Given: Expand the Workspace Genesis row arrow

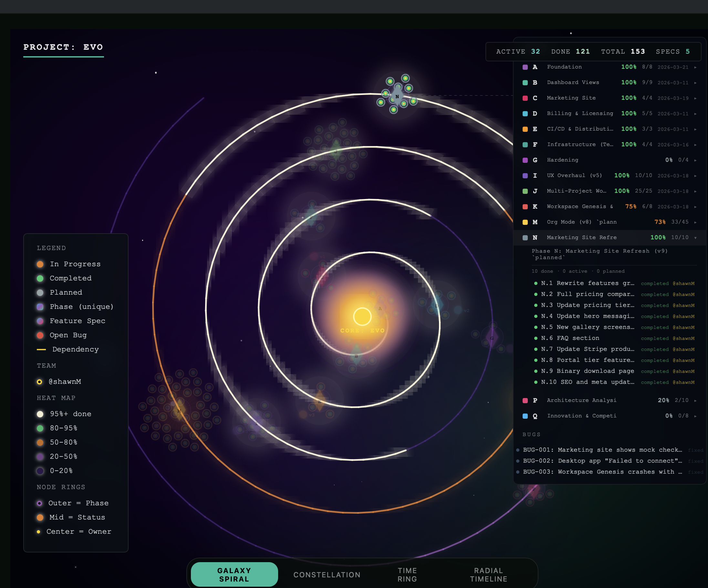Looking at the screenshot, I should point(695,207).
